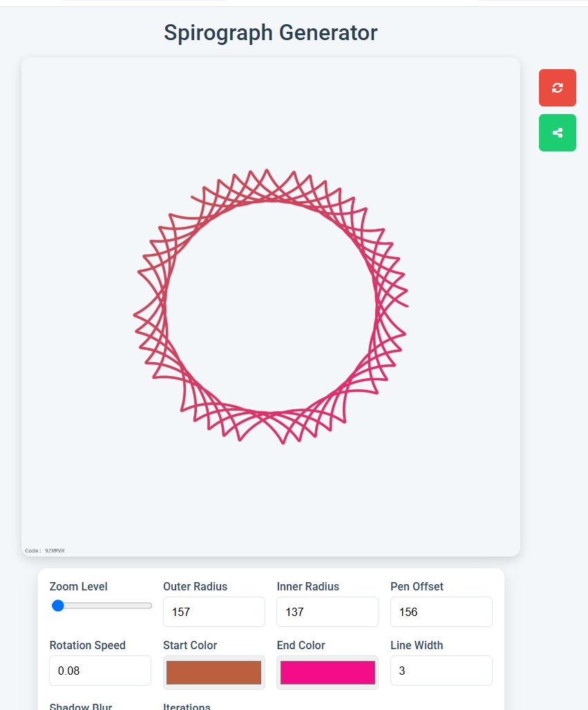
Task: Click the Spirograph Generator title
Action: click(x=269, y=32)
